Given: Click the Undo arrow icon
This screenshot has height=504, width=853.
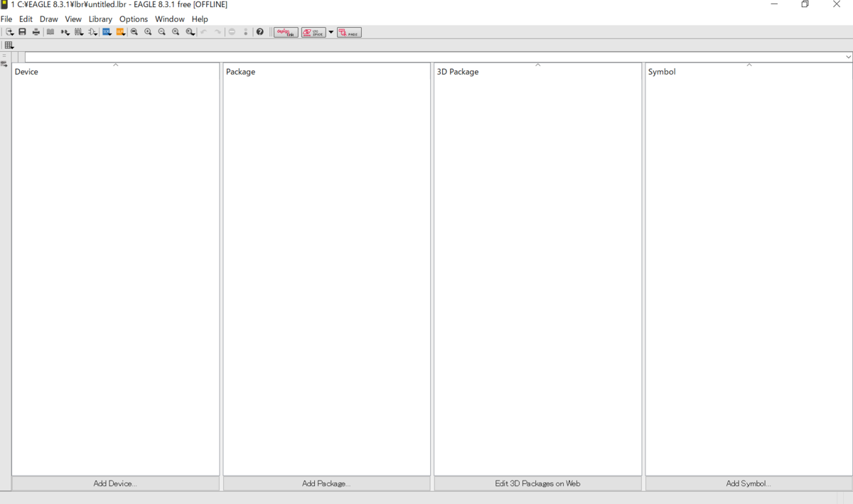Looking at the screenshot, I should click(204, 32).
